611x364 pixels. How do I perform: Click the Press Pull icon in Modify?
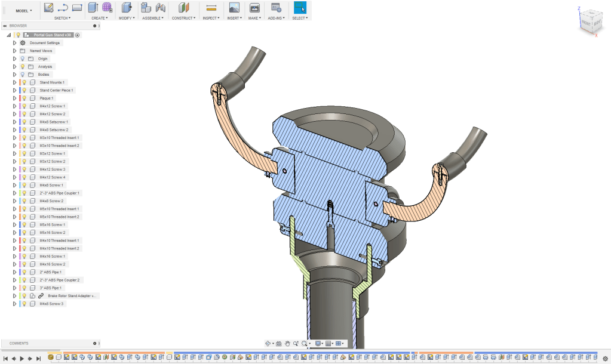125,8
